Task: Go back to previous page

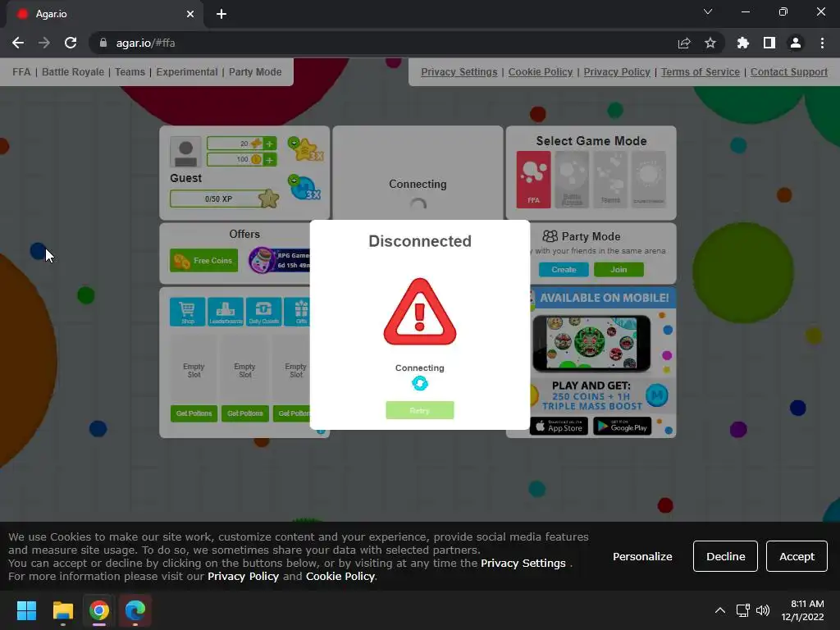Action: pos(18,43)
